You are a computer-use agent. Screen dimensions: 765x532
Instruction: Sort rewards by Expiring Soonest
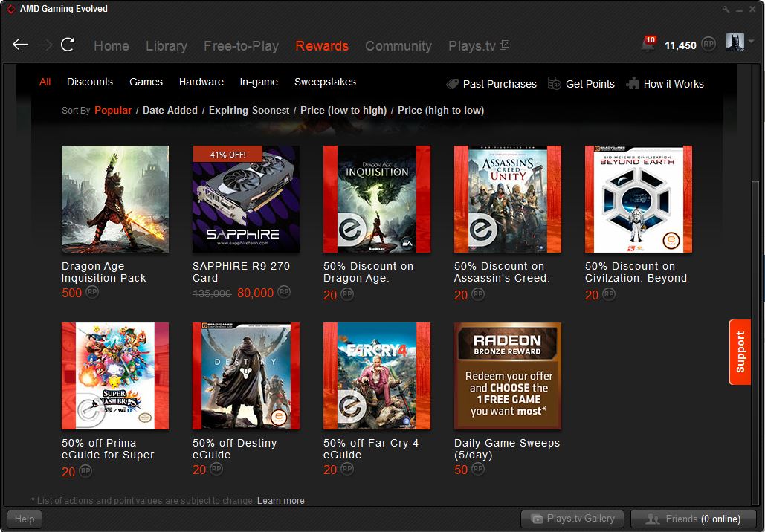pos(249,110)
